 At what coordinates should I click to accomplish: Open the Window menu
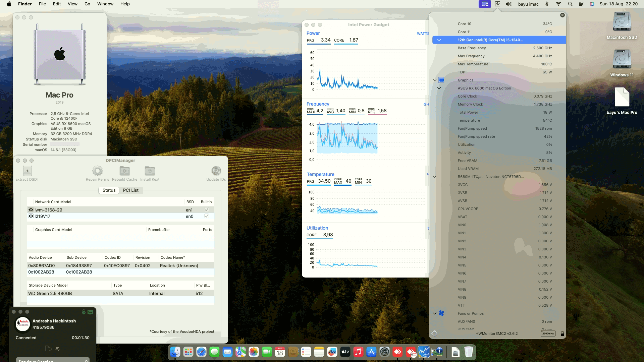tap(105, 4)
